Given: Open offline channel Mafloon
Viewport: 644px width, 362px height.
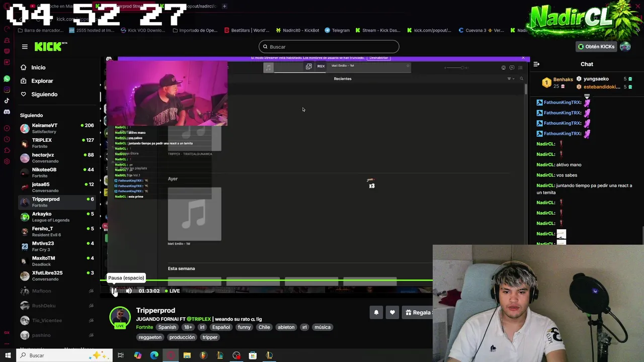Looking at the screenshot, I should pos(57,291).
